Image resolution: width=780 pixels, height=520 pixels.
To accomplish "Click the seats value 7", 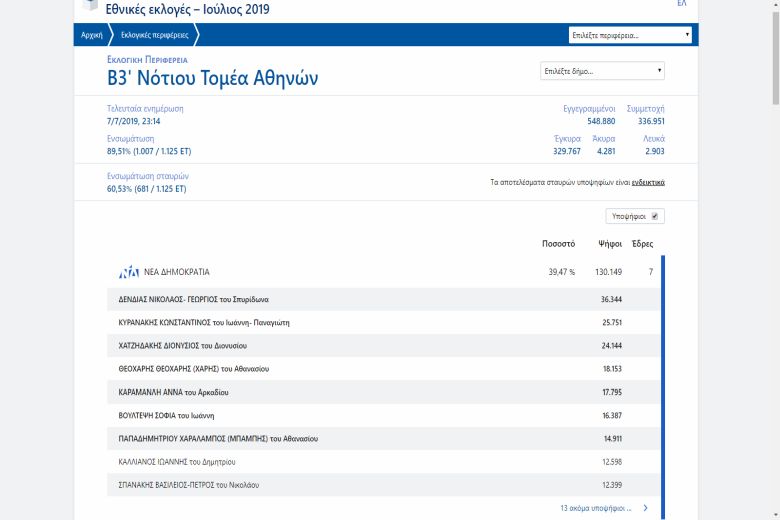I will point(651,272).
